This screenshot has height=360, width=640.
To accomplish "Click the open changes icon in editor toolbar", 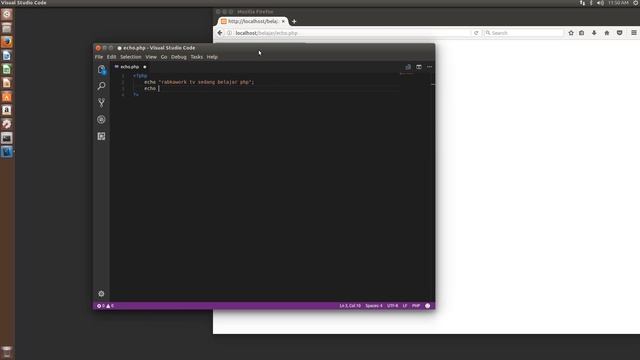I will [x=408, y=67].
